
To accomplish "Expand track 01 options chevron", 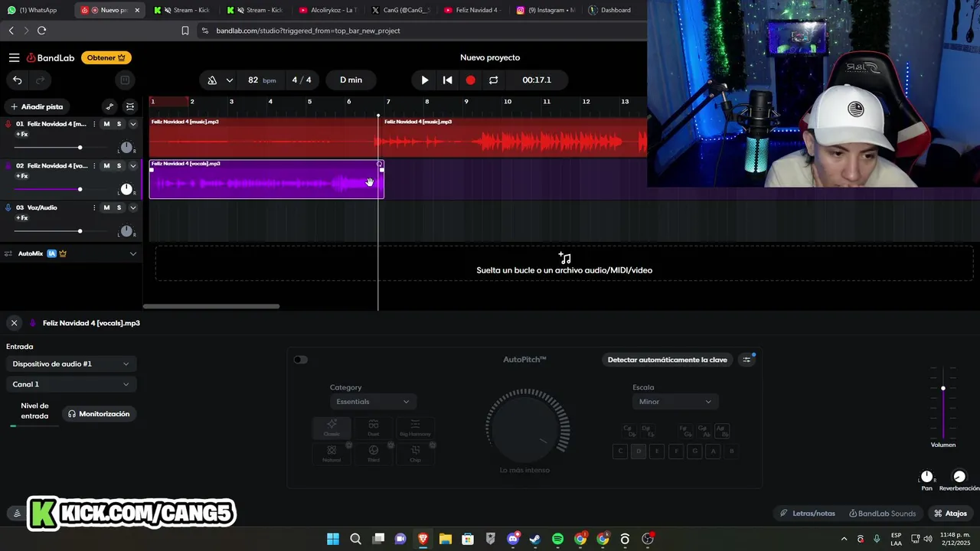I will click(133, 124).
